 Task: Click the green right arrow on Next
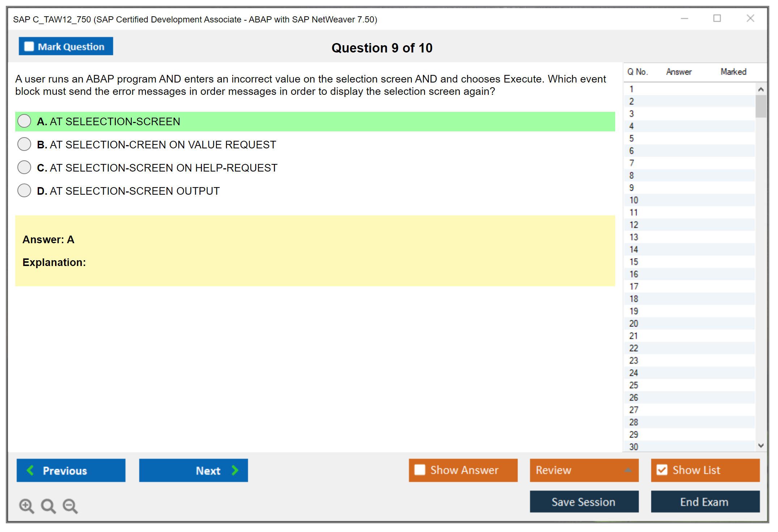[x=235, y=470]
